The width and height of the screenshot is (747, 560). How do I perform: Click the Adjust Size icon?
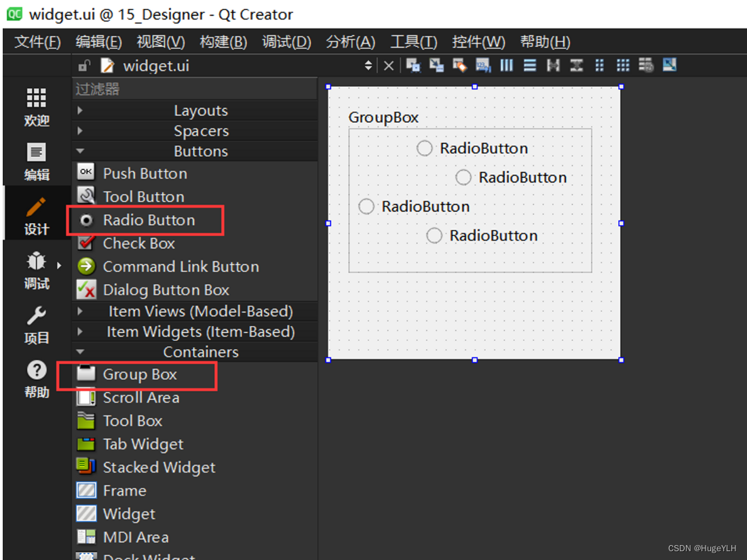(670, 65)
